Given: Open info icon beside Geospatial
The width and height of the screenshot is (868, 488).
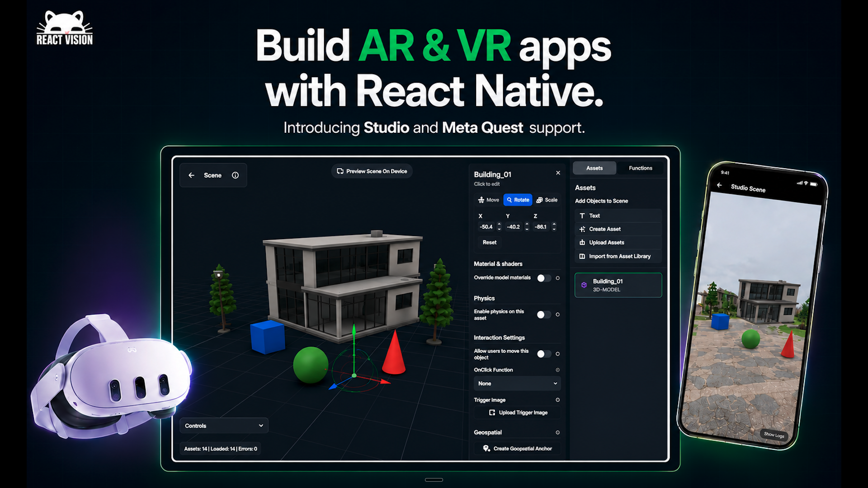Looking at the screenshot, I should point(558,432).
